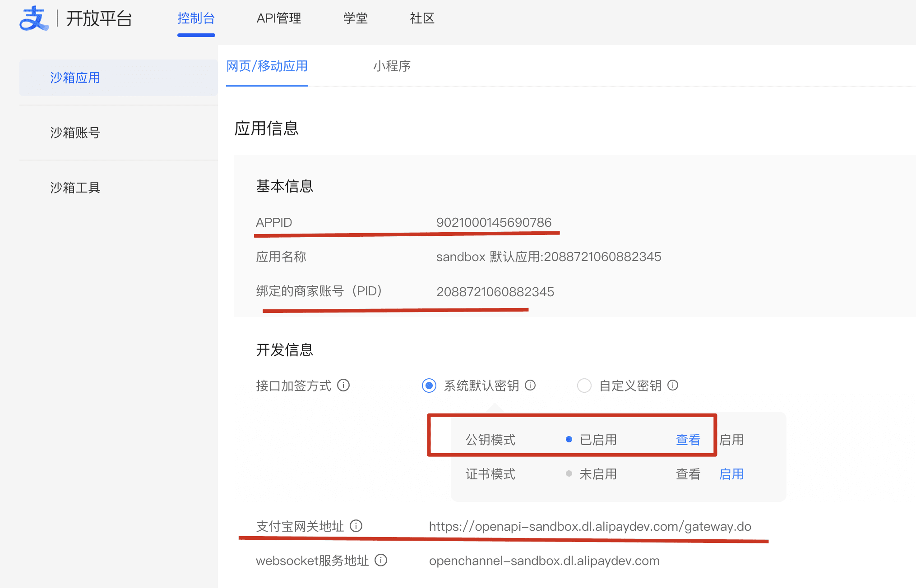Viewport: 916px width, 588px height.
Task: Click info icon beside websocket服务地址
Action: point(381,560)
